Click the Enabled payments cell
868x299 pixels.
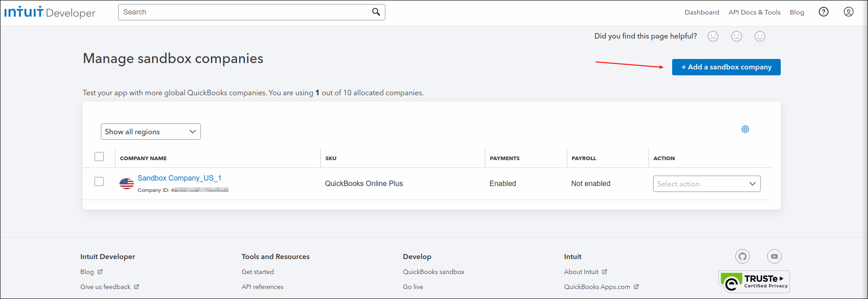click(503, 184)
